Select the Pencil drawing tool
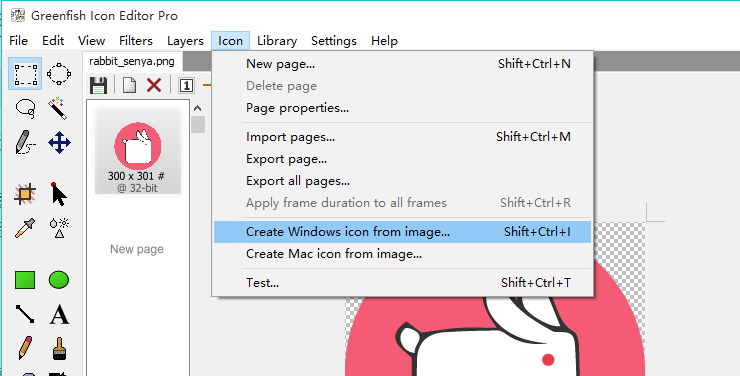This screenshot has width=740, height=376. click(25, 348)
